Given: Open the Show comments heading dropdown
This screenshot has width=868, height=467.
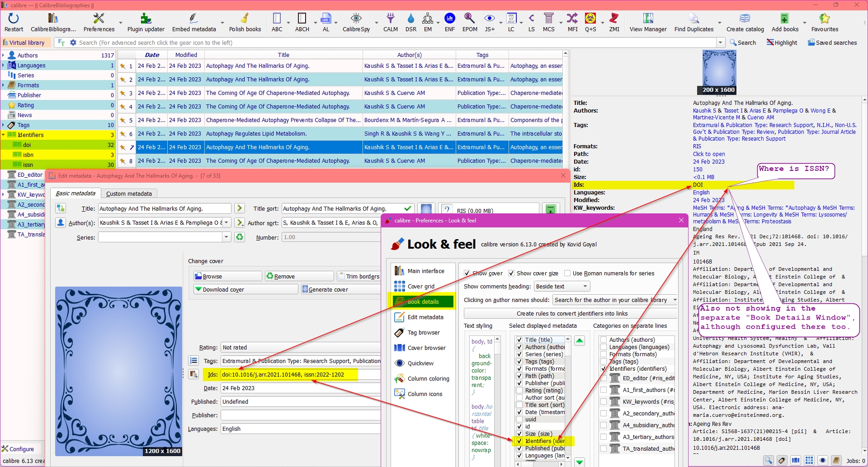Looking at the screenshot, I should [x=562, y=286].
